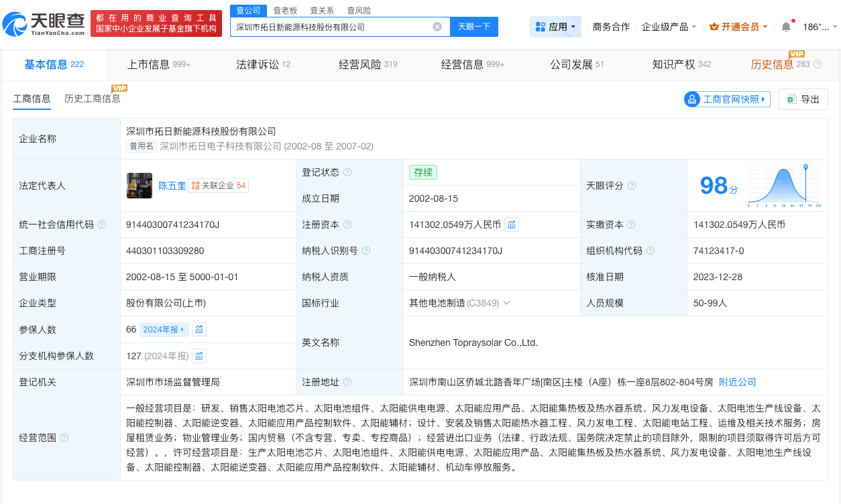
Task: Click the 天眼评分 distribution chart
Action: (x=784, y=184)
